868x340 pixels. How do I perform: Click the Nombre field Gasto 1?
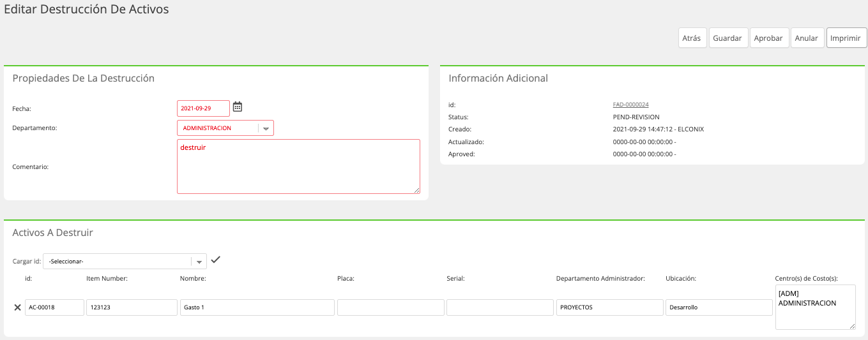click(257, 307)
